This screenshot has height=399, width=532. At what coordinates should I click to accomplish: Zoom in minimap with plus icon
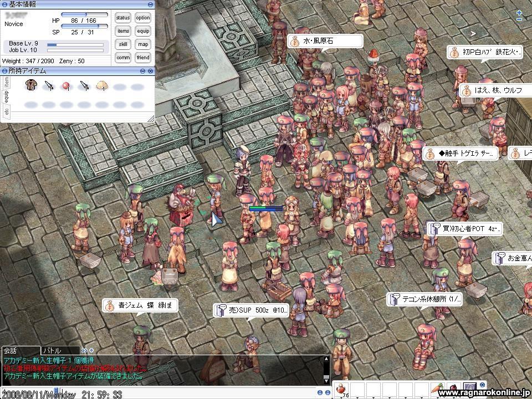(x=519, y=13)
